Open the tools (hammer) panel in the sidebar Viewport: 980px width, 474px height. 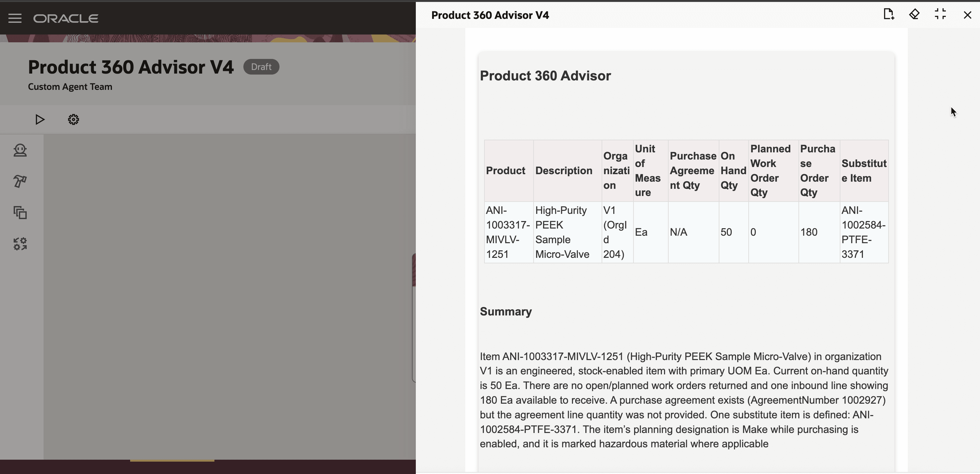(x=20, y=182)
